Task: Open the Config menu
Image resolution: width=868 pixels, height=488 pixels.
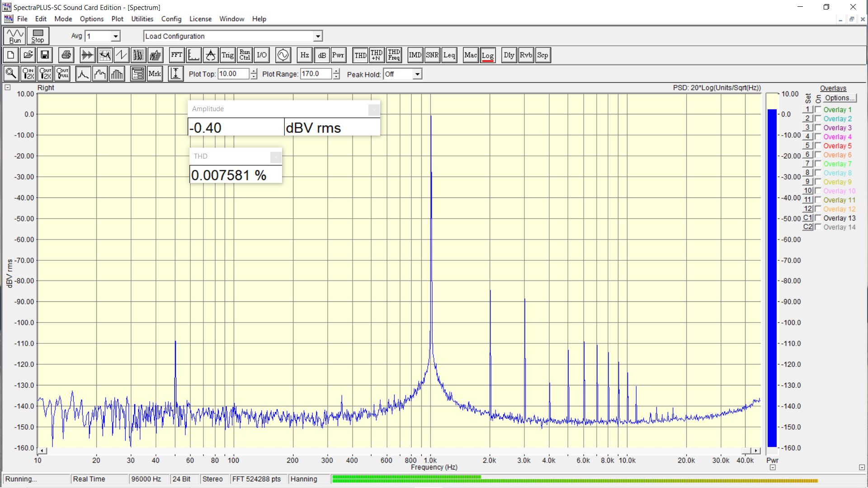Action: tap(171, 19)
